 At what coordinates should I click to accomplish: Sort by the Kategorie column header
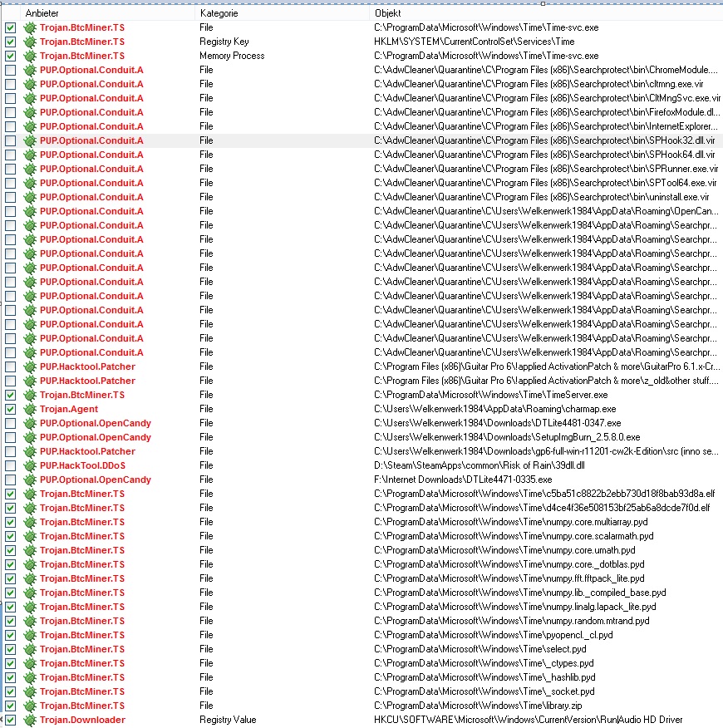[219, 13]
